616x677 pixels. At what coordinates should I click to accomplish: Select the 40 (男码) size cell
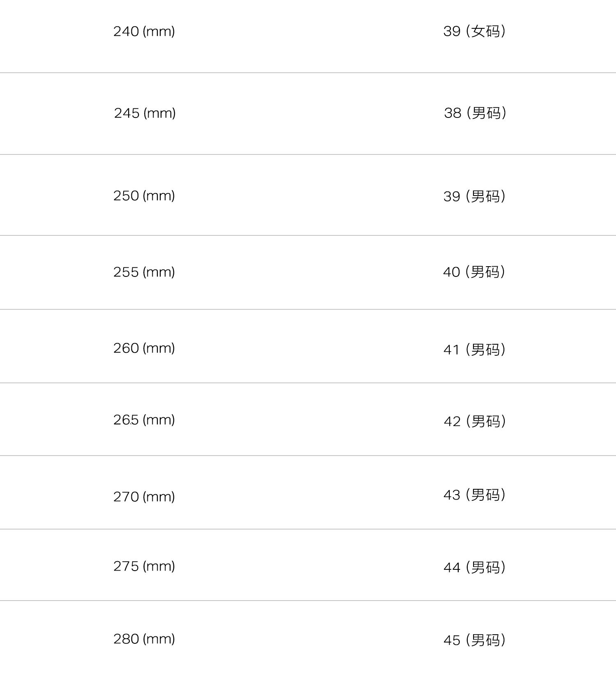(474, 272)
